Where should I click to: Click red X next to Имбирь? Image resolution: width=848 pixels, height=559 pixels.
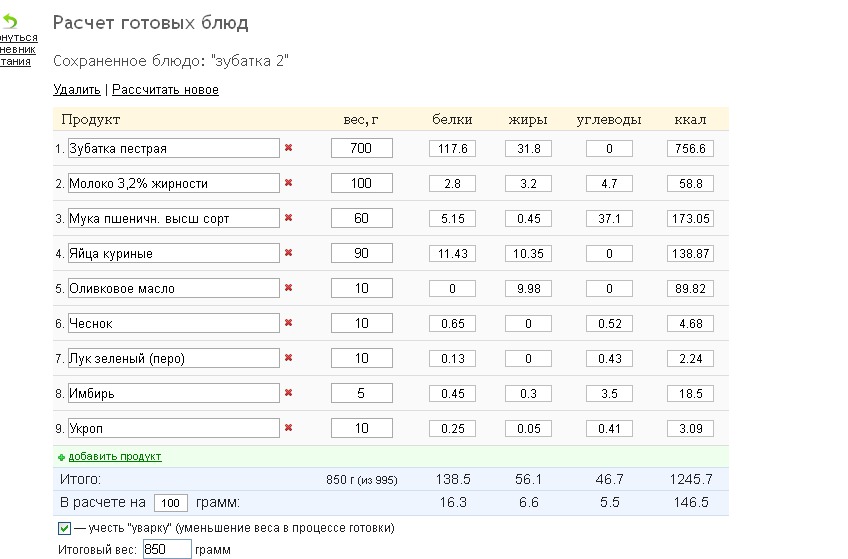click(x=289, y=393)
